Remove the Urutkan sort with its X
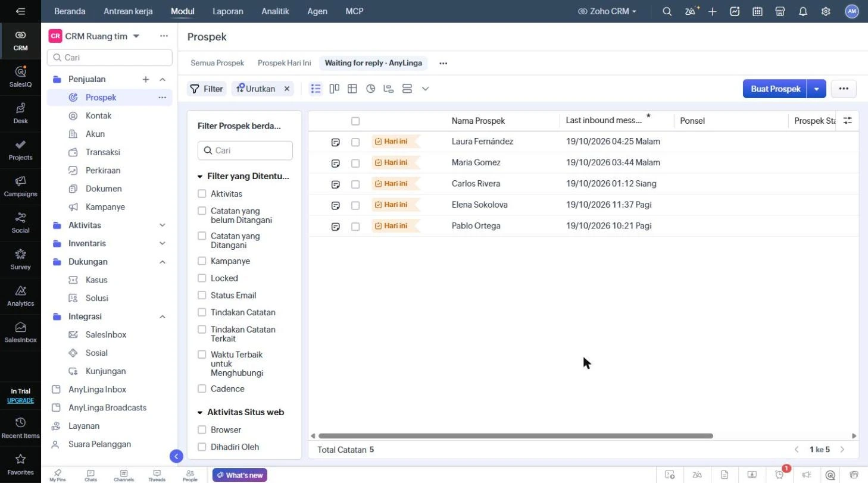Screen dimensions: 868x483 click(x=286, y=89)
